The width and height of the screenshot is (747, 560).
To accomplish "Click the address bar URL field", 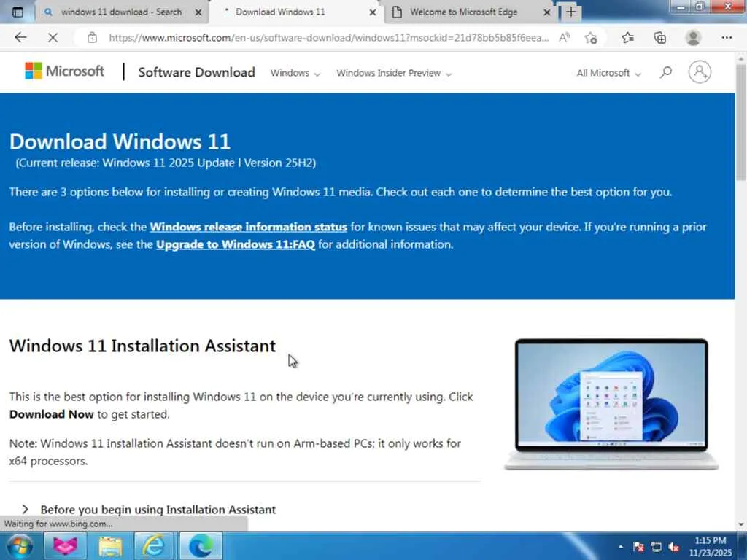I will pos(328,38).
